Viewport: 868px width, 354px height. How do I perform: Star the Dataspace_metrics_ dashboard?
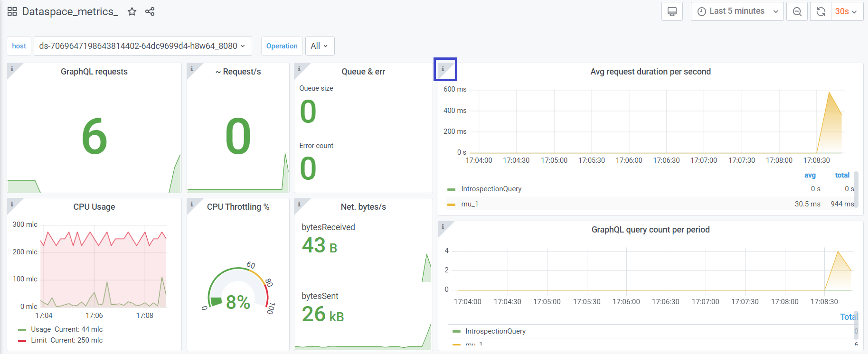pos(132,11)
